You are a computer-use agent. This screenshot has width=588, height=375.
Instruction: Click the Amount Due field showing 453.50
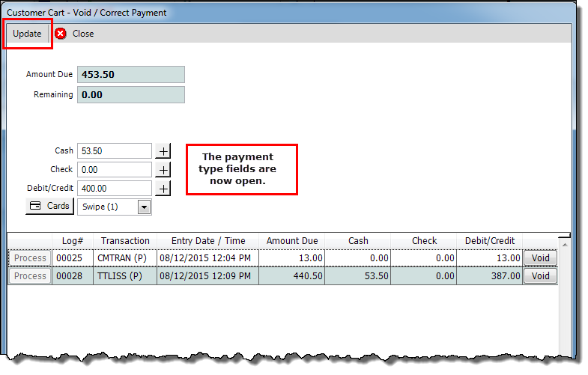point(130,75)
